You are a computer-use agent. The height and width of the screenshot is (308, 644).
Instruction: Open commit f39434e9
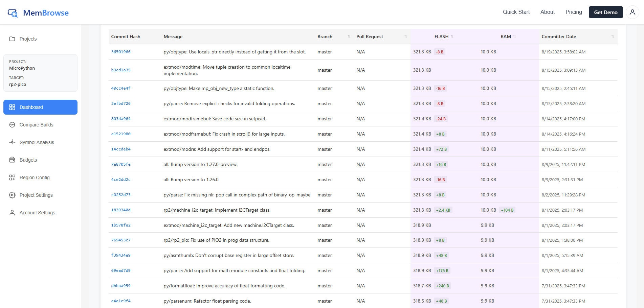tap(121, 255)
